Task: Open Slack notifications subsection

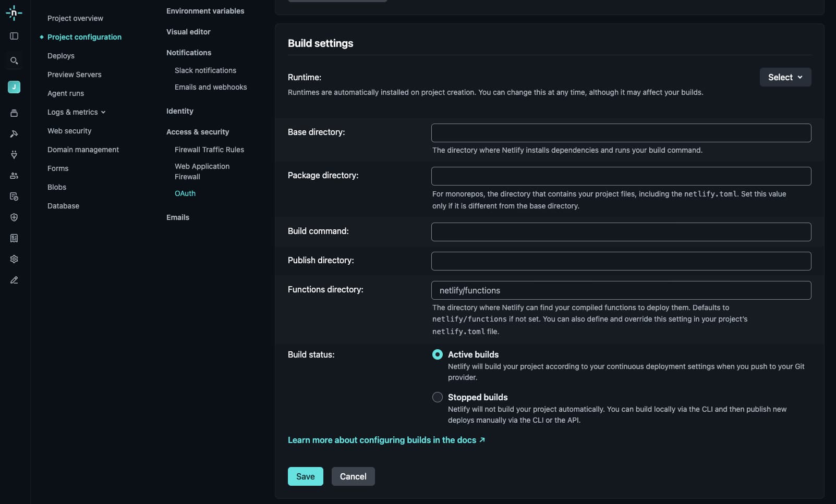Action: click(x=205, y=70)
